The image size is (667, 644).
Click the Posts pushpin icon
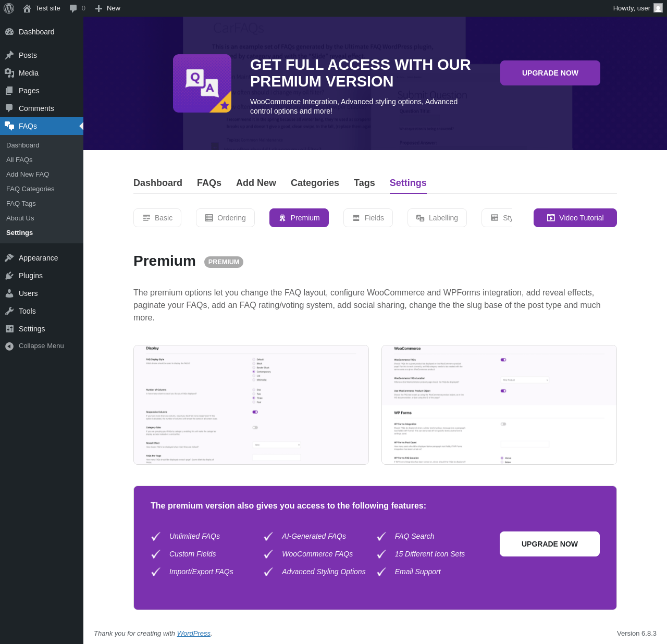pyautogui.click(x=9, y=55)
